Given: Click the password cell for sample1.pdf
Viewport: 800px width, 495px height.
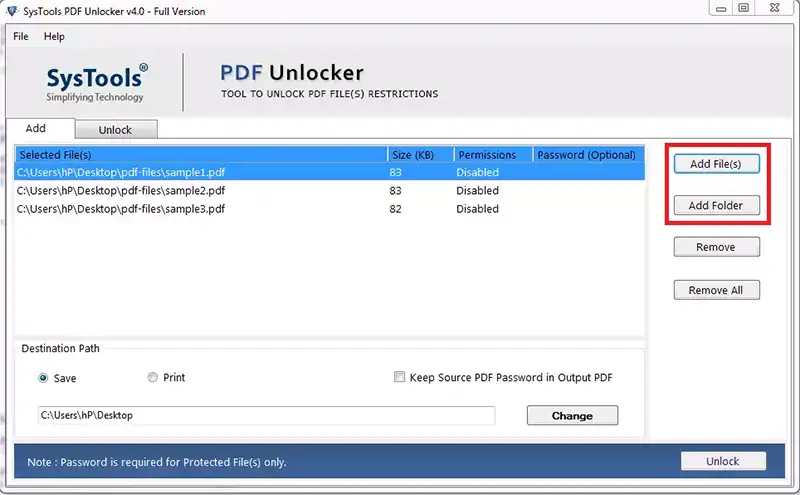Looking at the screenshot, I should (x=588, y=172).
